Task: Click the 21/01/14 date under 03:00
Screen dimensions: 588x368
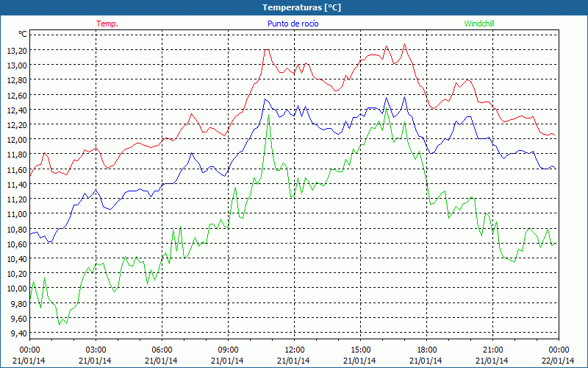Action: tap(96, 361)
